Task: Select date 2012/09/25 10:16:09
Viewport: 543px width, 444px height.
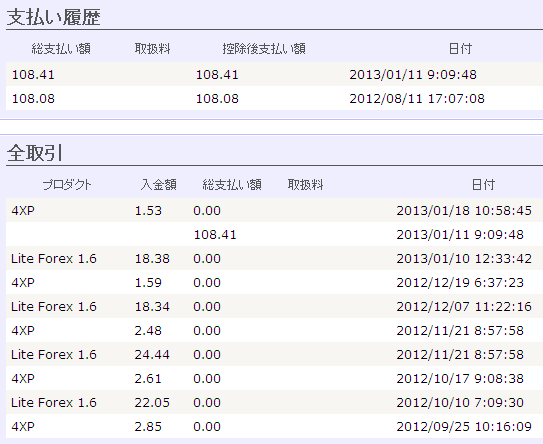Action: pos(464,427)
